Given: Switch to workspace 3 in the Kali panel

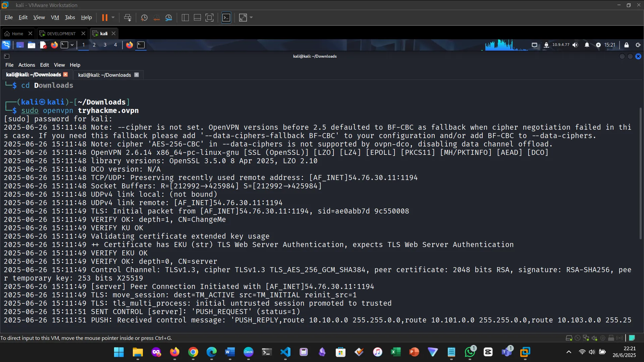Looking at the screenshot, I should tap(105, 45).
